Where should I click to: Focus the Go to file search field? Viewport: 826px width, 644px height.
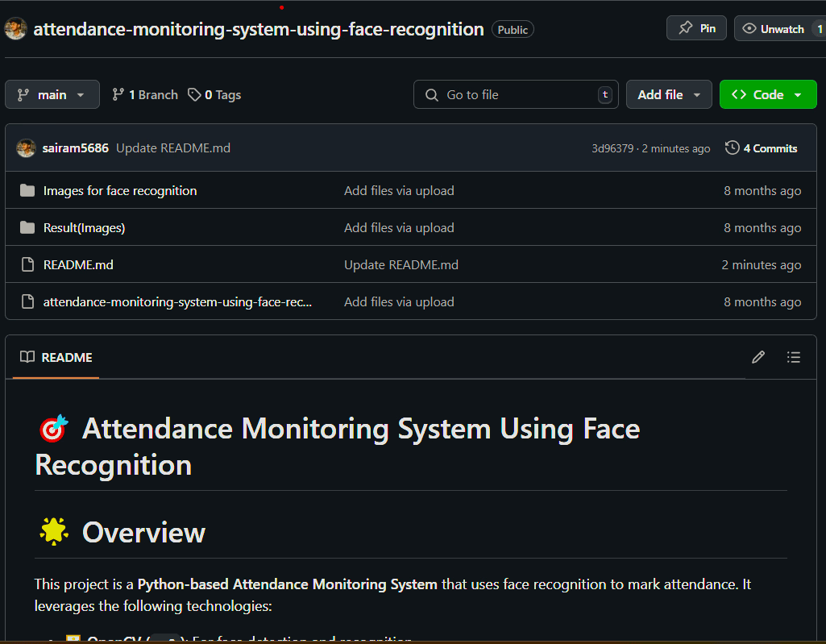tap(516, 95)
